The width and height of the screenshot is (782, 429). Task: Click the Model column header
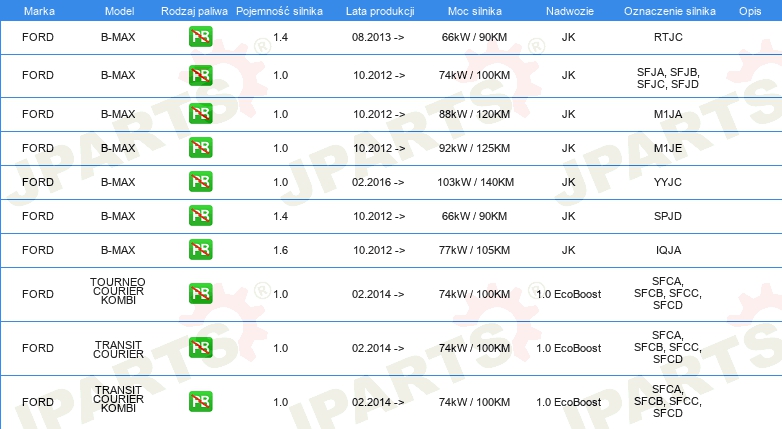[x=119, y=11]
